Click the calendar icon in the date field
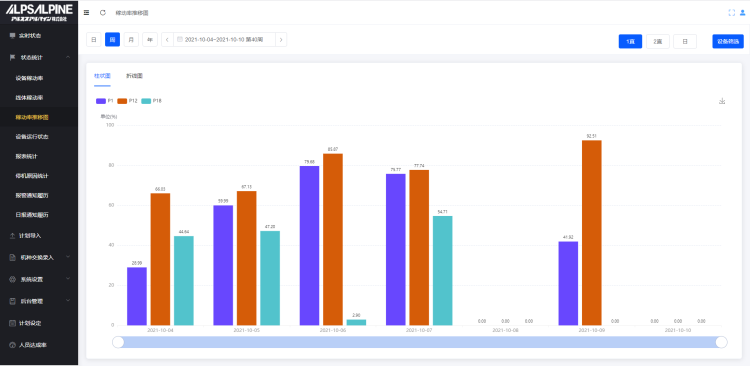 pos(180,39)
